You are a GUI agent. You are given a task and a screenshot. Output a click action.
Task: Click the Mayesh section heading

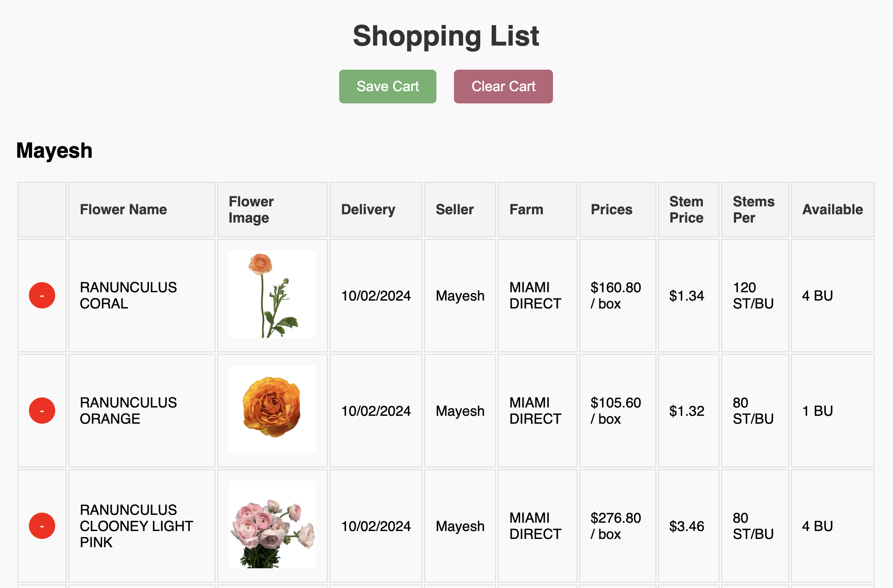click(x=54, y=150)
